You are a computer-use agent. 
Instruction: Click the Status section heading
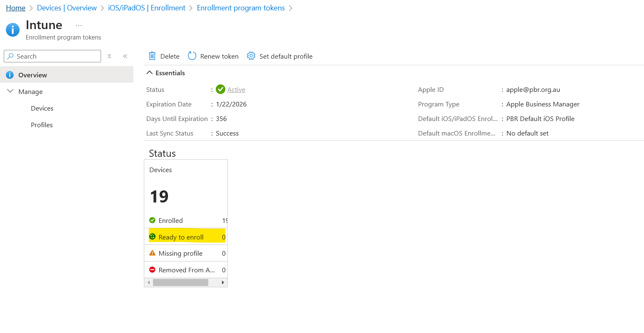[162, 153]
